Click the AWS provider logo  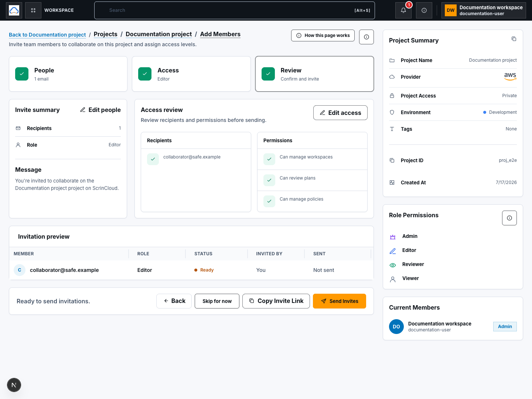[x=510, y=76]
